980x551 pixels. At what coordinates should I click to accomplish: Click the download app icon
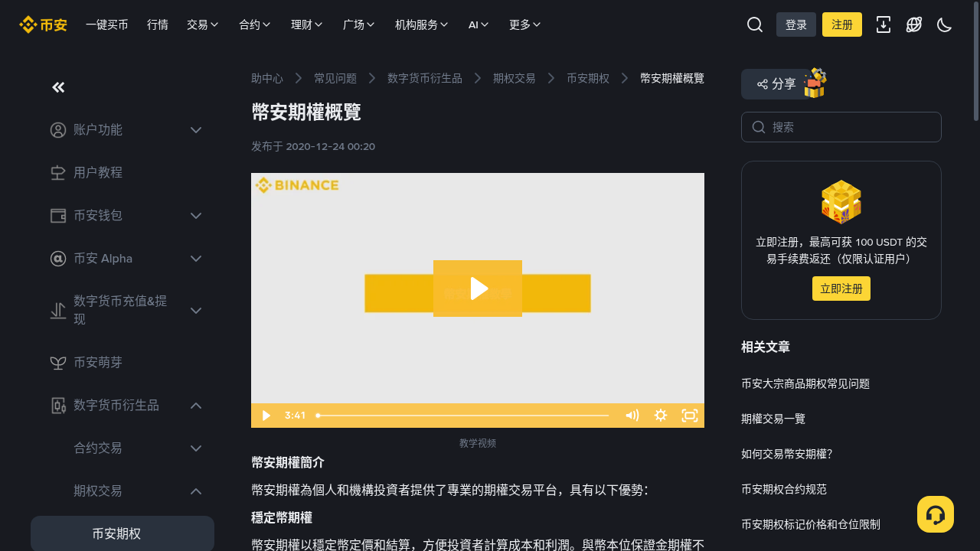coord(884,24)
